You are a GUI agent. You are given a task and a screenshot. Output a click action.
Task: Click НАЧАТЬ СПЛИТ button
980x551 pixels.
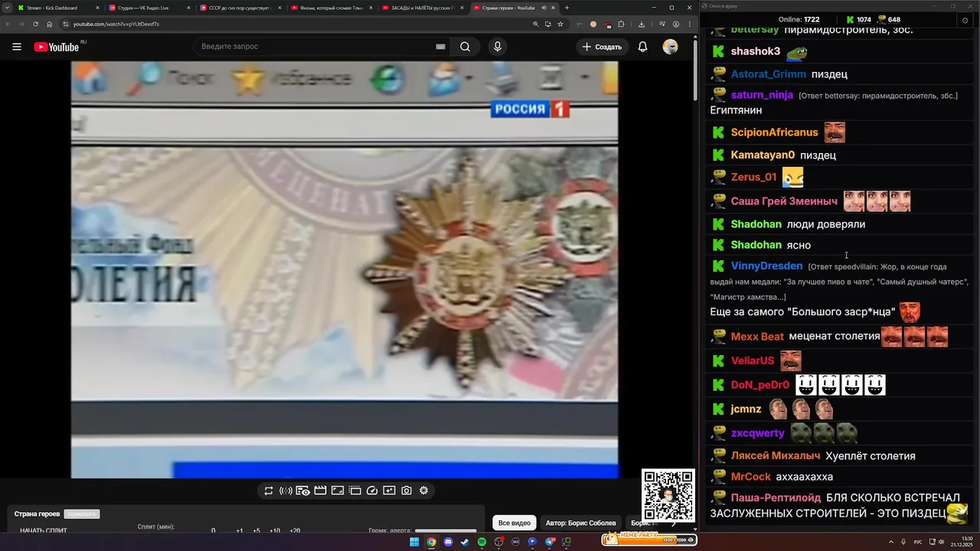(44, 530)
